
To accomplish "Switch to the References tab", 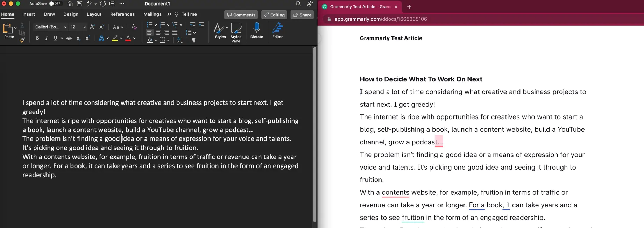I will pyautogui.click(x=122, y=14).
